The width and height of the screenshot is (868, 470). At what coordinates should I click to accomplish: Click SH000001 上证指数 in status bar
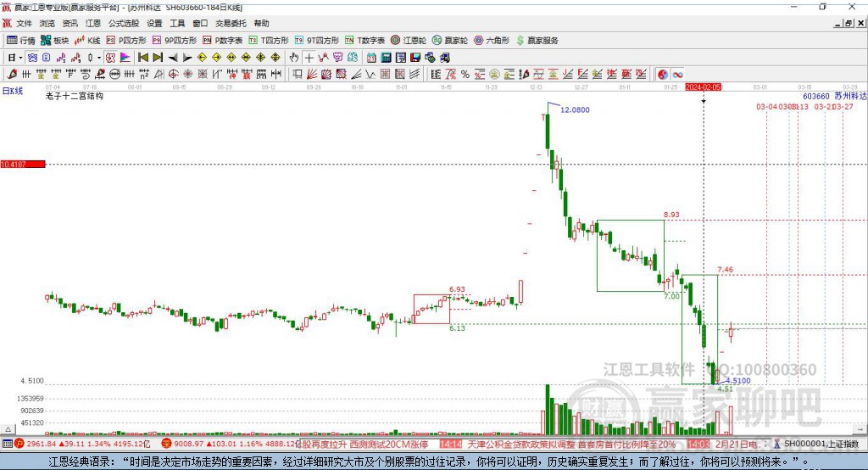(x=821, y=444)
